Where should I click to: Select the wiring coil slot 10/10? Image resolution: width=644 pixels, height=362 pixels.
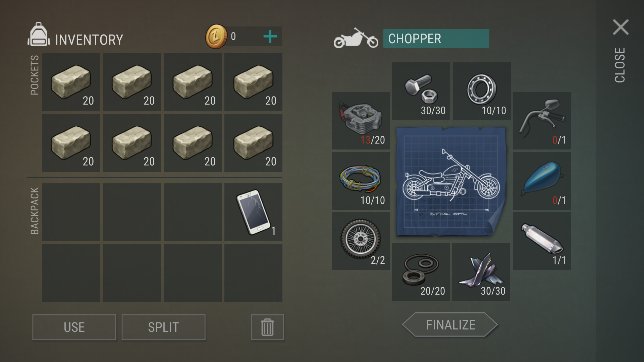(x=361, y=181)
